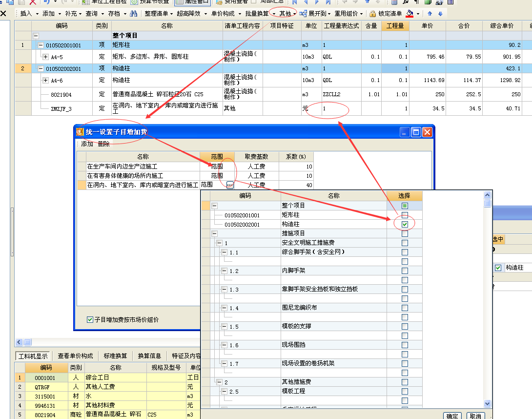Close the 统一设置子目增加费 dialog
This screenshot has width=532, height=419.
[x=427, y=132]
